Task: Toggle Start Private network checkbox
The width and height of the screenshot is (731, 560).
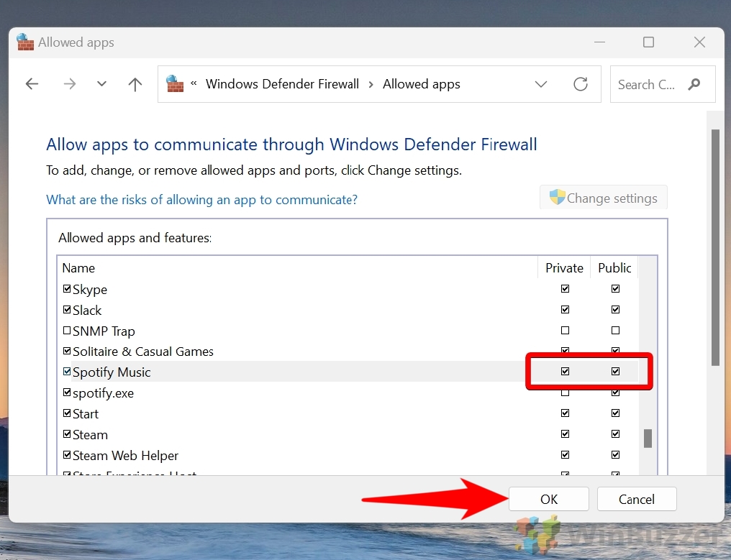Action: tap(565, 413)
